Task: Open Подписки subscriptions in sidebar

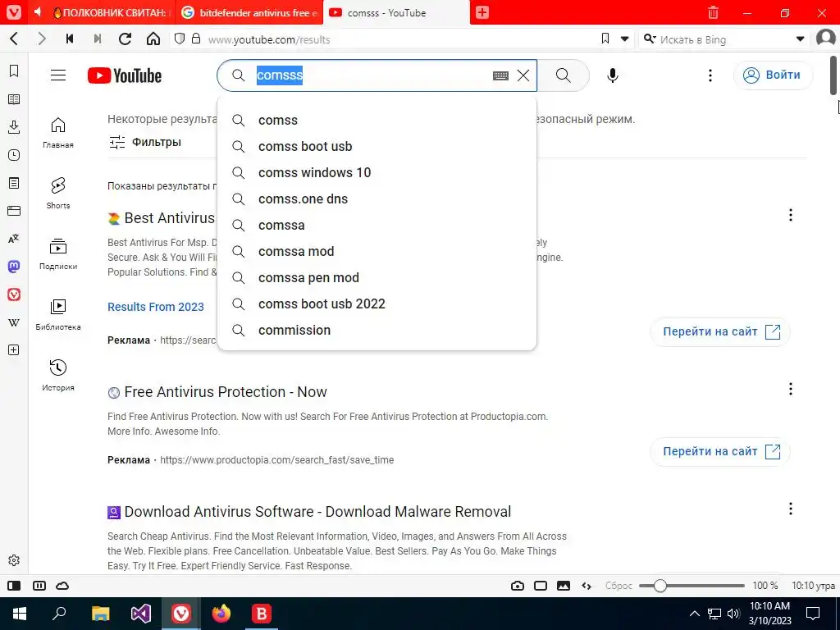Action: pos(58,254)
